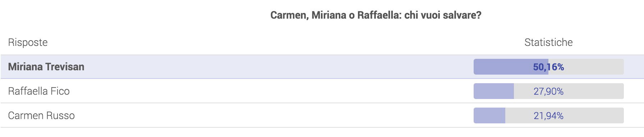Click the 27,90% percentage label

[548, 91]
